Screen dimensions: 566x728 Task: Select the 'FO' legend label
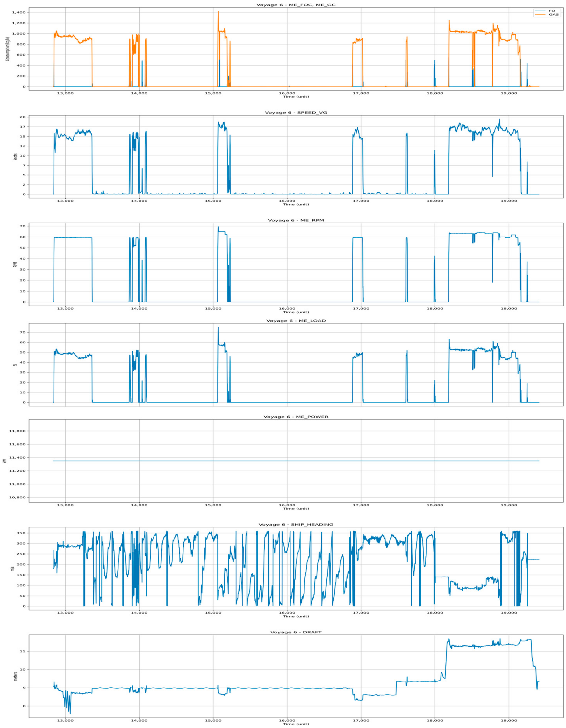coord(552,11)
